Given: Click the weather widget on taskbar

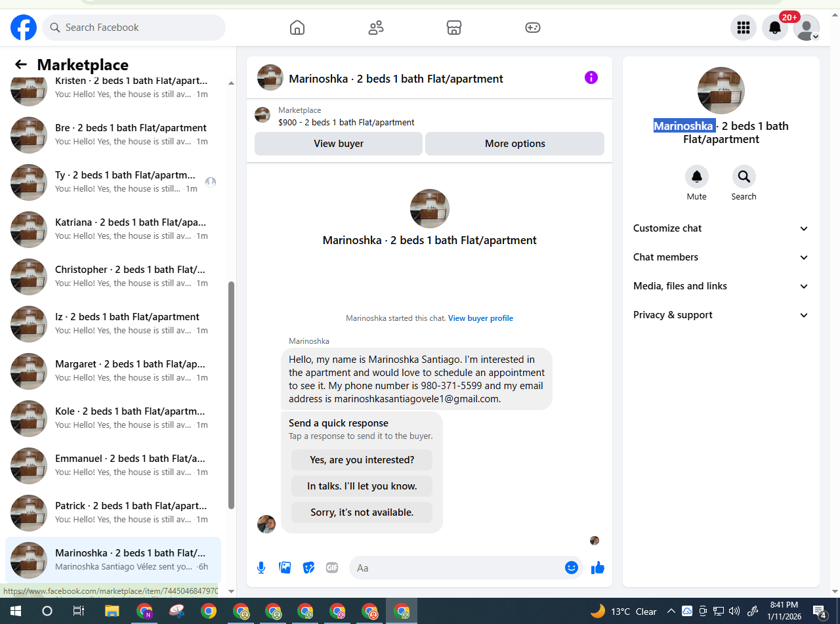Looking at the screenshot, I should point(623,612).
